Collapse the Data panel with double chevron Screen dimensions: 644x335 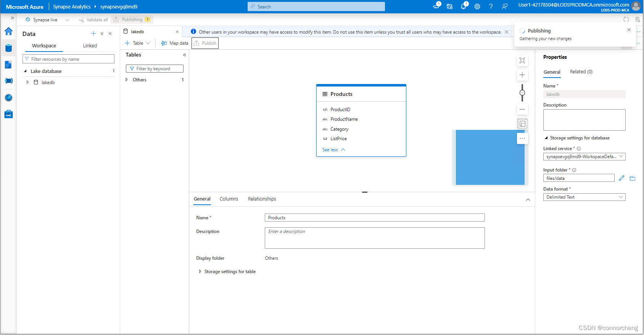click(x=110, y=34)
